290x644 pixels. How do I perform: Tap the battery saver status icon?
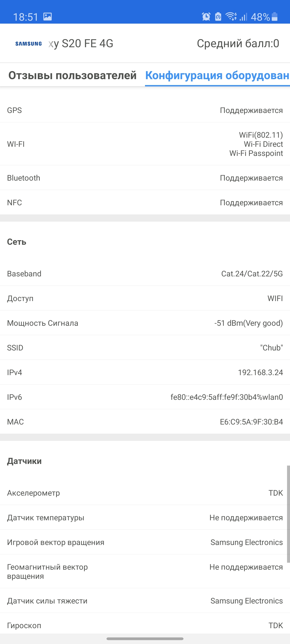click(x=218, y=17)
